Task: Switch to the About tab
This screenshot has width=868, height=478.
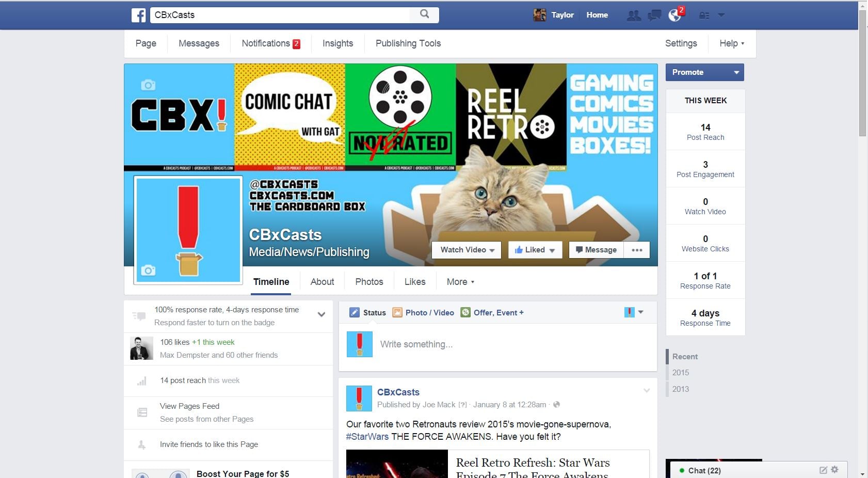Action: [x=322, y=282]
